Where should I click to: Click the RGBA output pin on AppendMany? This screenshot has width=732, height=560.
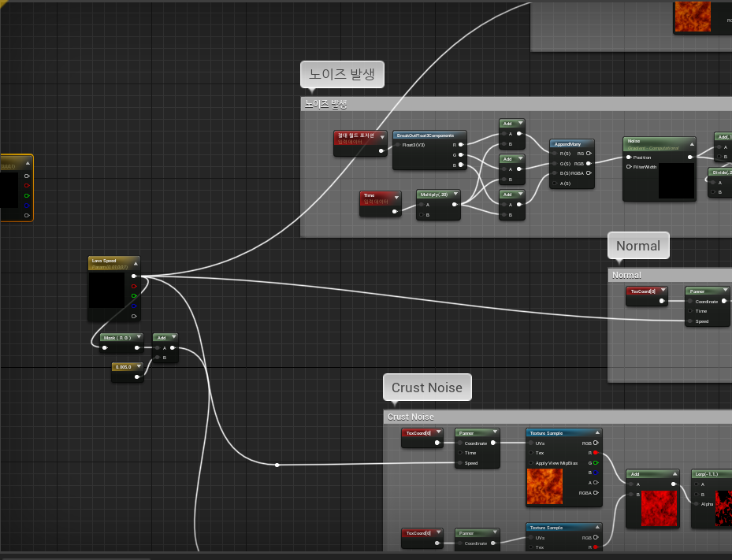(589, 173)
